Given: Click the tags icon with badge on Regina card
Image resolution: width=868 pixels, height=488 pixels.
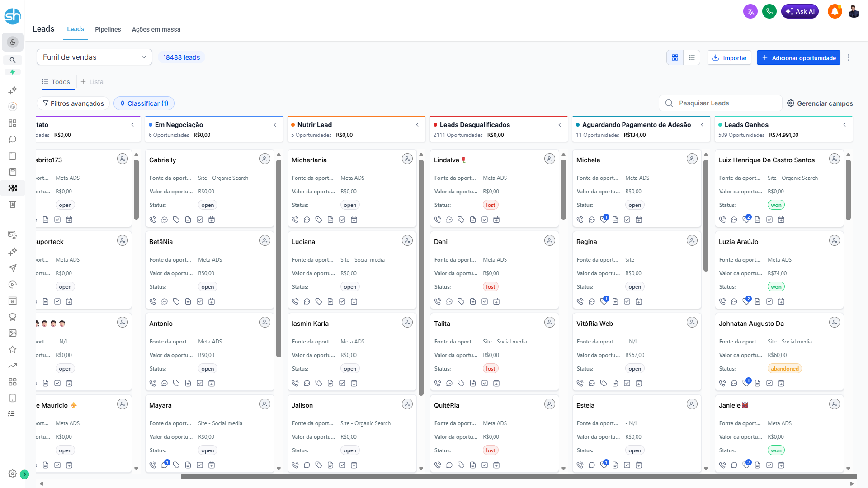Looking at the screenshot, I should pos(604,300).
